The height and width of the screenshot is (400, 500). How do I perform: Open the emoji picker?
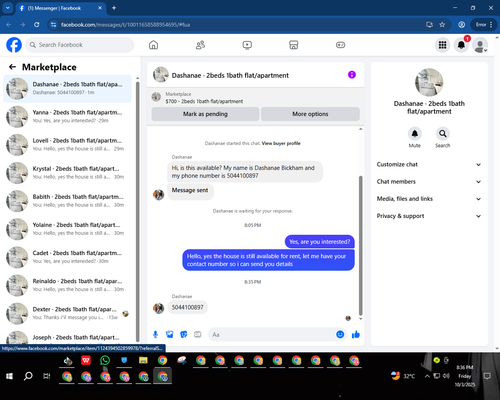pyautogui.click(x=340, y=334)
